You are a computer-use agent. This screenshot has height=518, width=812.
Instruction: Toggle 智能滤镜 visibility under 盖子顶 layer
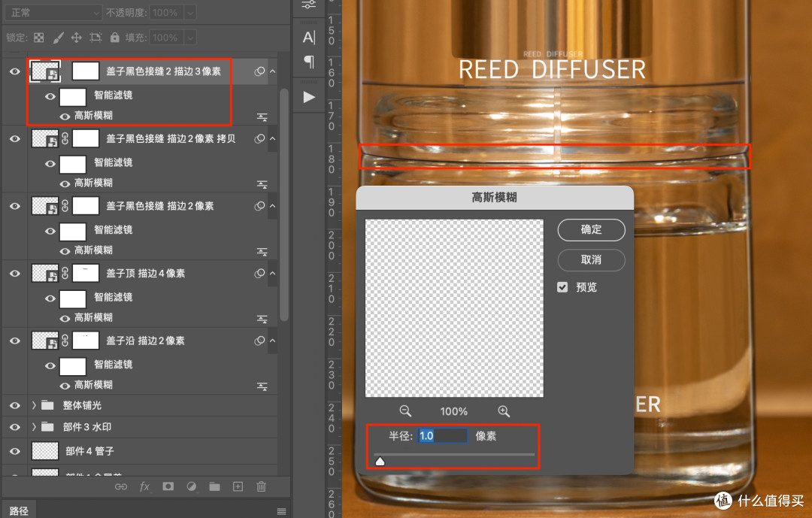click(50, 298)
